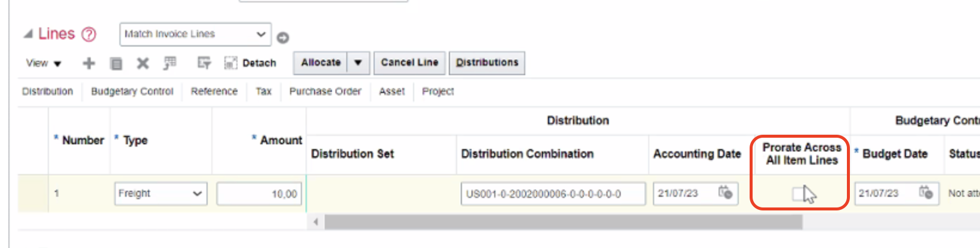Open the Type dropdown showing Freight
The width and height of the screenshot is (980, 248).
pyautogui.click(x=161, y=194)
